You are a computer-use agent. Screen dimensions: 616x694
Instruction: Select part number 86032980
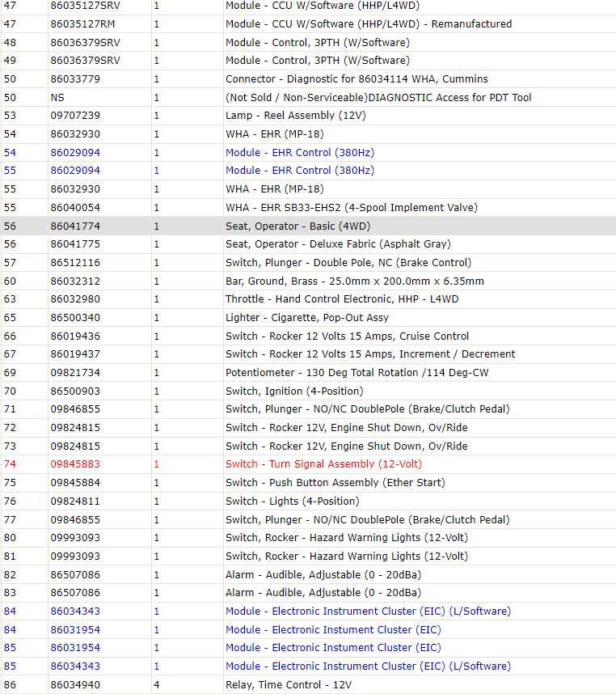click(75, 299)
